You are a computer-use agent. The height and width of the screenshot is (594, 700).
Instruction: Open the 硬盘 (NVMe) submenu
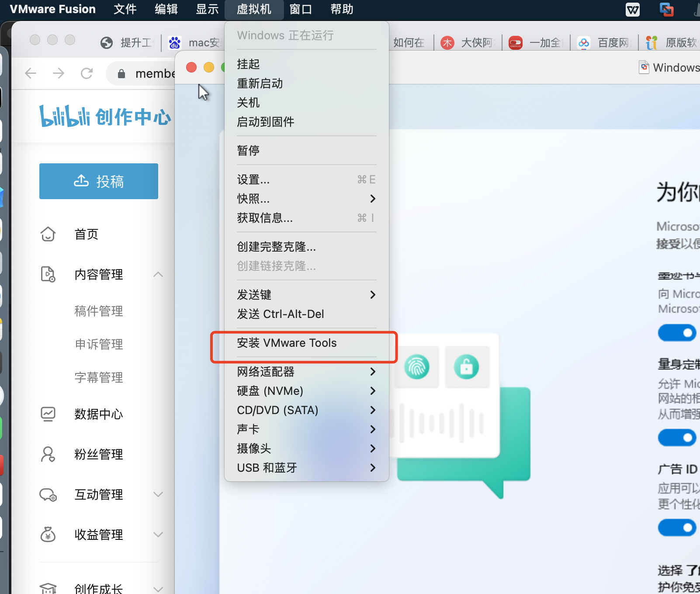point(307,391)
